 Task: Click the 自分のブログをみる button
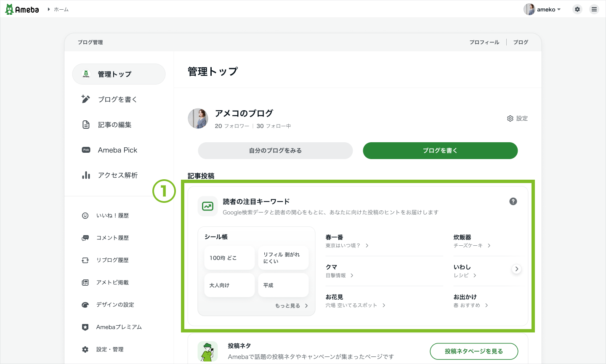coord(275,150)
